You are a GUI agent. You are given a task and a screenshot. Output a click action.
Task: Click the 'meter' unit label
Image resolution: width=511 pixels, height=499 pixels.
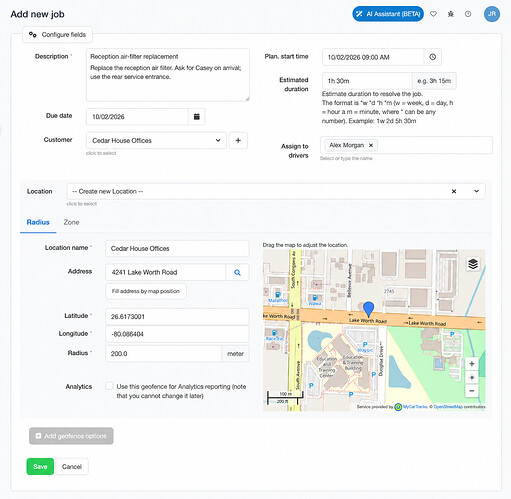[235, 354]
